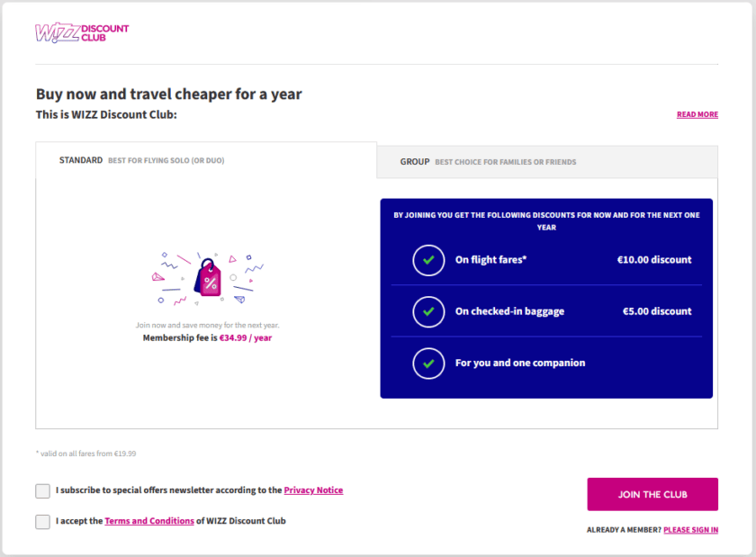Click the pink discount tag illustration
The height and width of the screenshot is (557, 756).
(x=209, y=279)
